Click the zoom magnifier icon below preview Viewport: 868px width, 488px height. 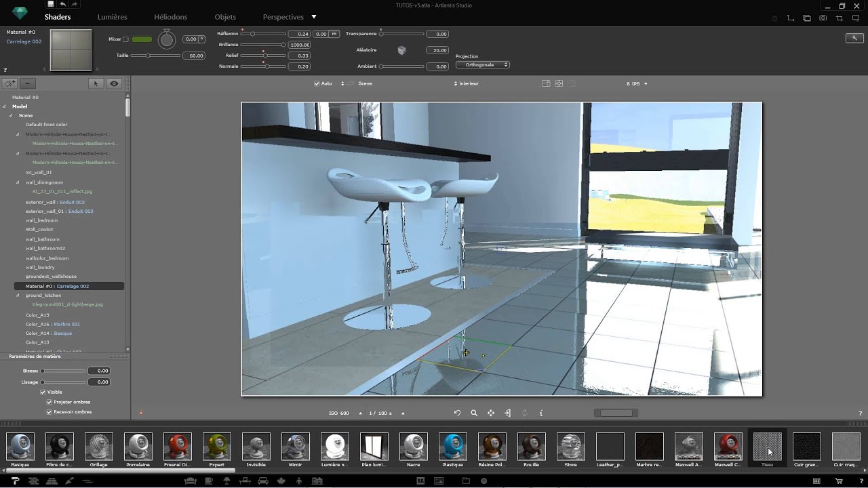click(474, 413)
